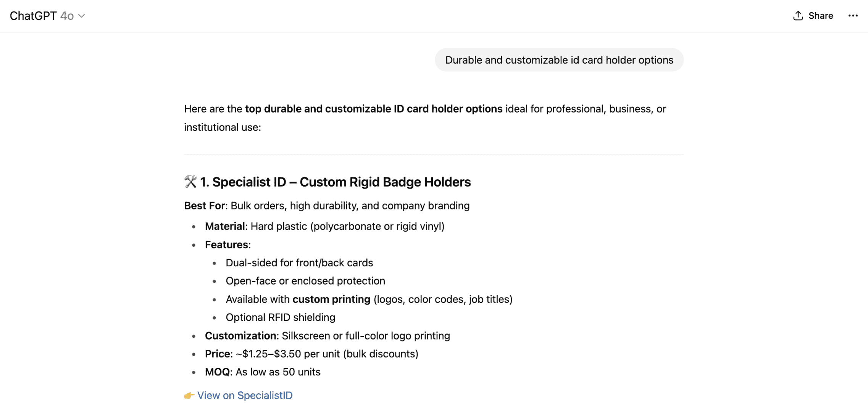Viewport: 868px width, 412px height.
Task: Click the Optional RFID shielding item
Action: [x=281, y=317]
